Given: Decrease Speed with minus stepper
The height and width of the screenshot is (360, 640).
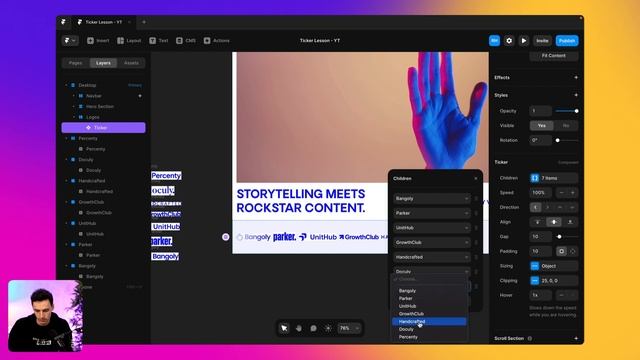Looking at the screenshot, I should click(561, 192).
